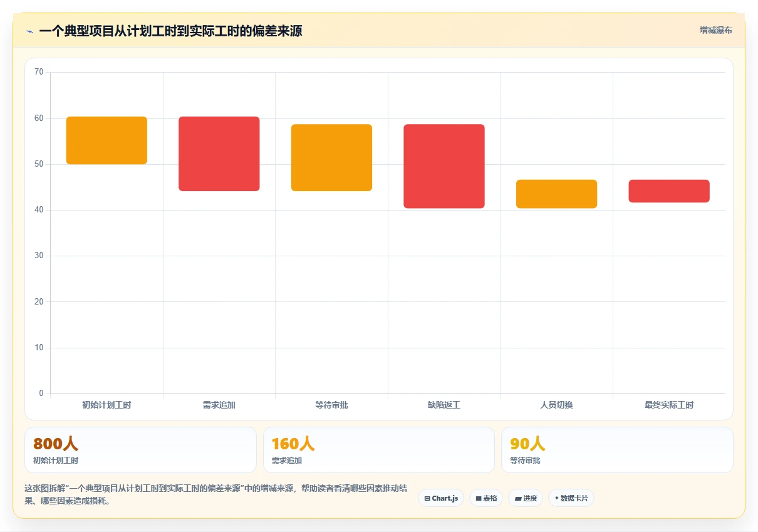Click y-axis value 50
This screenshot has width=758, height=532.
point(39,164)
